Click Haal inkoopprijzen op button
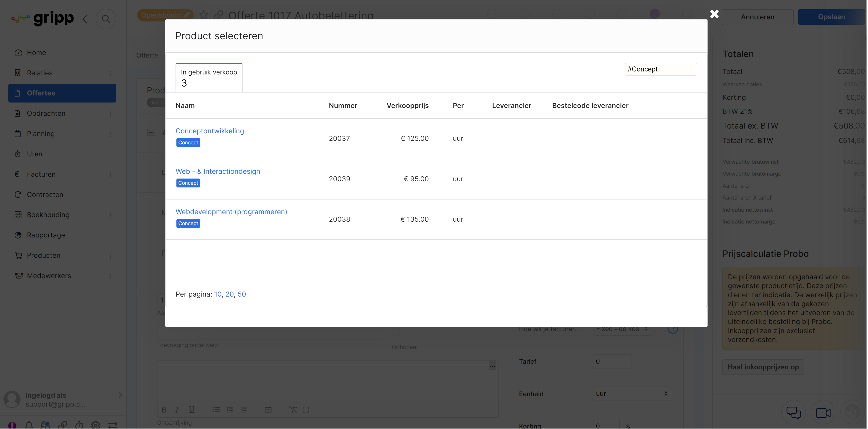 (763, 367)
